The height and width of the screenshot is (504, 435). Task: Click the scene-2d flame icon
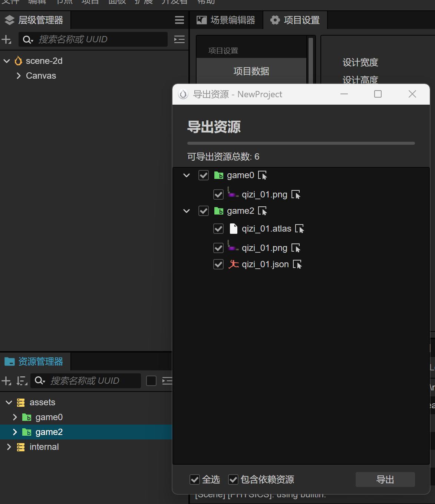pos(18,60)
